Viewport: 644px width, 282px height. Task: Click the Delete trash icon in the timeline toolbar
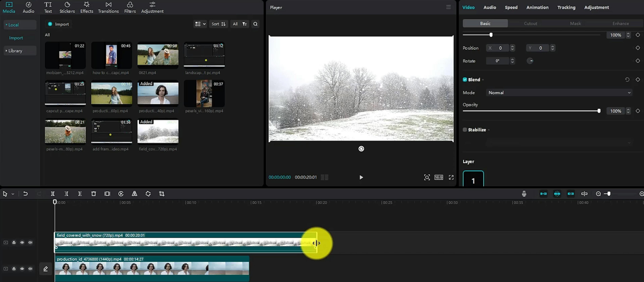(x=94, y=194)
